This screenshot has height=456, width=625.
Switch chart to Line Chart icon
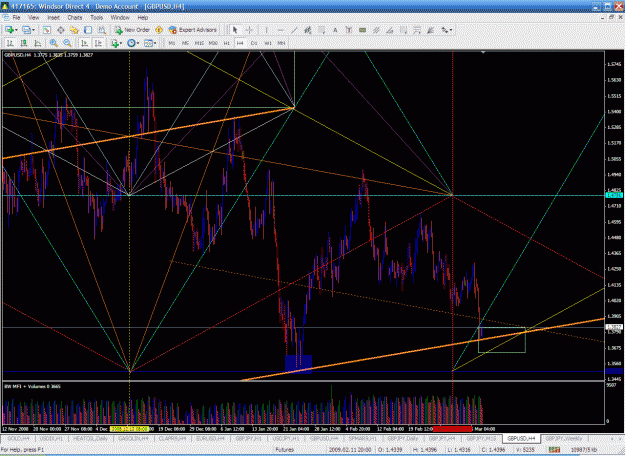38,43
